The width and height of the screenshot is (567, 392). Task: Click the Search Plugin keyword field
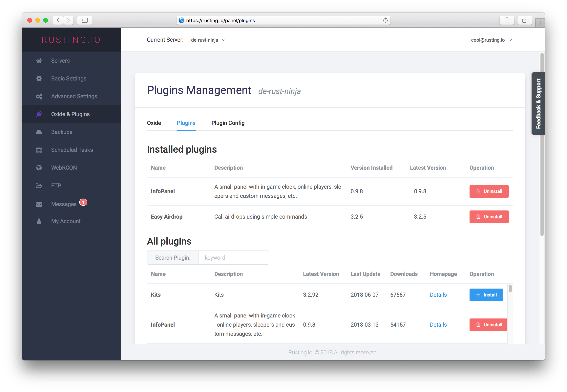pyautogui.click(x=233, y=258)
